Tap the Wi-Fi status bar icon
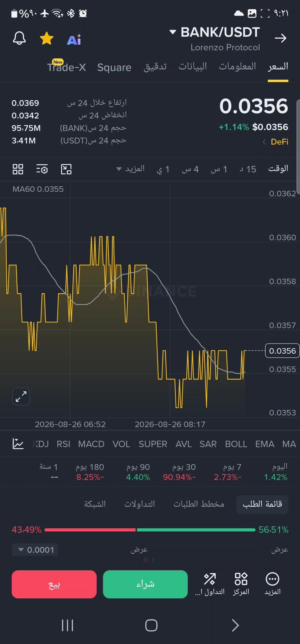This screenshot has height=644, width=300. 58,13
